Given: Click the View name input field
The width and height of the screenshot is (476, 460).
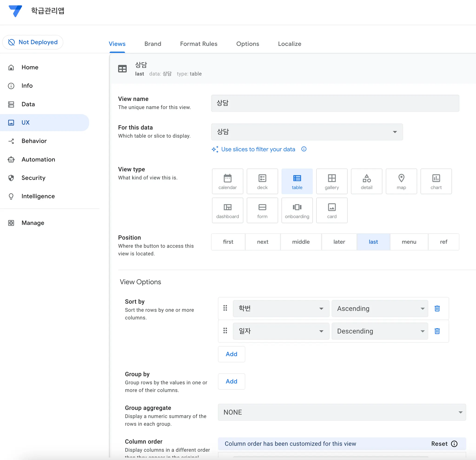Looking at the screenshot, I should [x=335, y=103].
